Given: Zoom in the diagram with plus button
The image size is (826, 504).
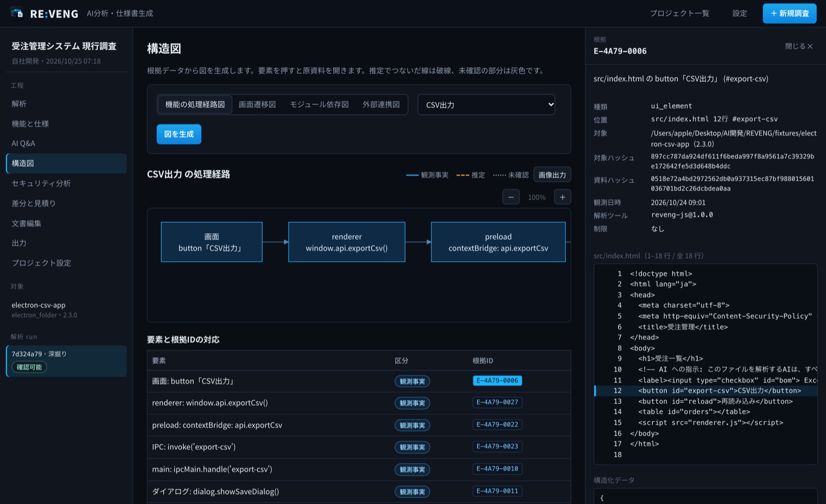Looking at the screenshot, I should point(563,197).
